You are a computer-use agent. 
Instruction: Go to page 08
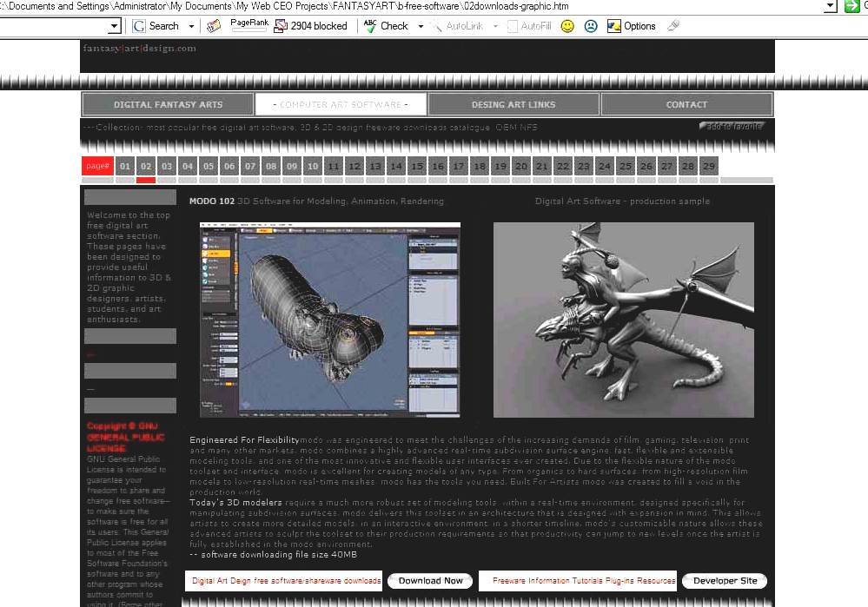tap(271, 166)
